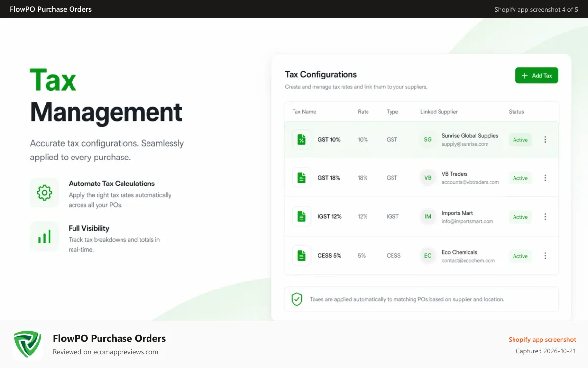Click the Linked Supplier column header

[x=439, y=112]
